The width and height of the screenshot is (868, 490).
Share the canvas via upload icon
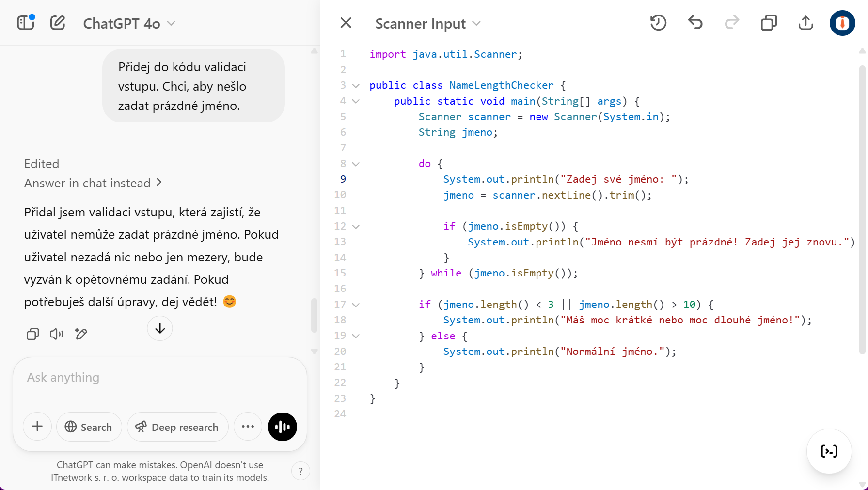point(805,23)
